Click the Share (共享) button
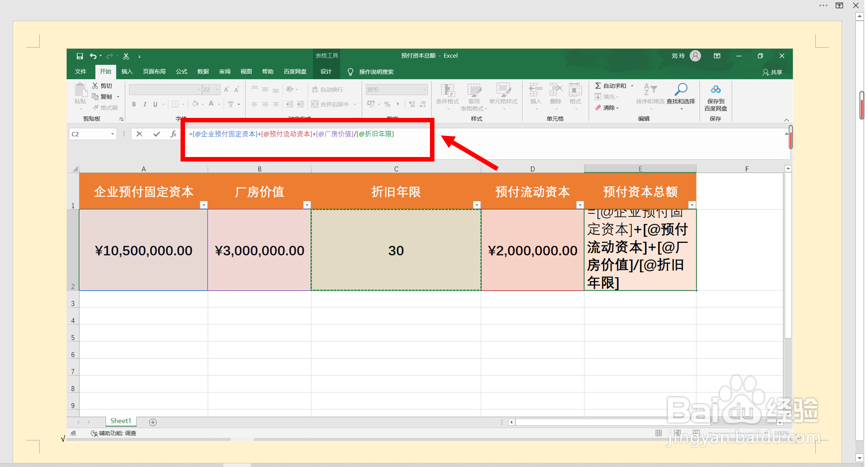The height and width of the screenshot is (467, 868). coord(773,72)
